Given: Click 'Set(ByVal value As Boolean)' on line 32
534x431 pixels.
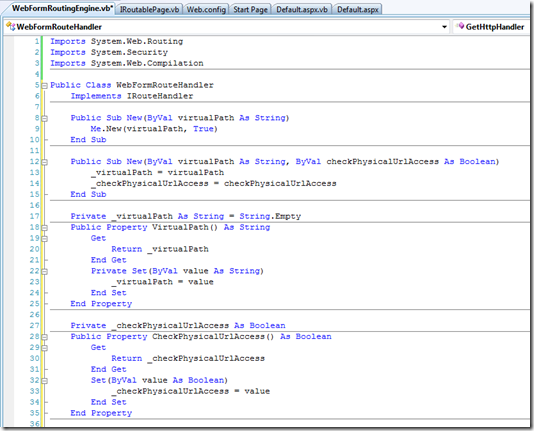Looking at the screenshot, I should (159, 380).
